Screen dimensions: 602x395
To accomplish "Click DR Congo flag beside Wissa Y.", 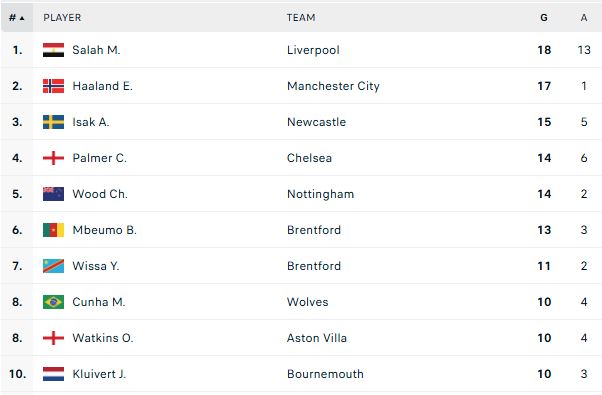I will (x=53, y=266).
